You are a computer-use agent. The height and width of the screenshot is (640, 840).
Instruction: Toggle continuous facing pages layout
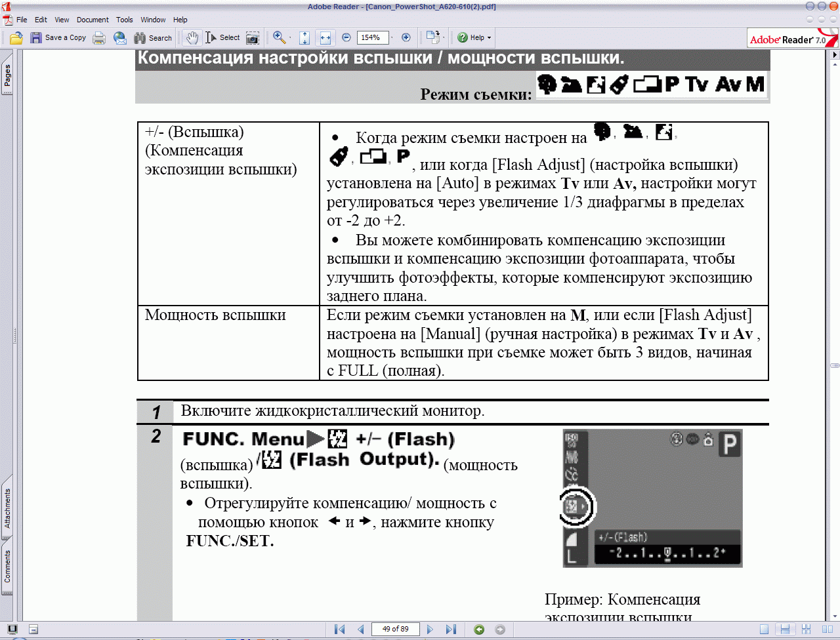pyautogui.click(x=806, y=630)
